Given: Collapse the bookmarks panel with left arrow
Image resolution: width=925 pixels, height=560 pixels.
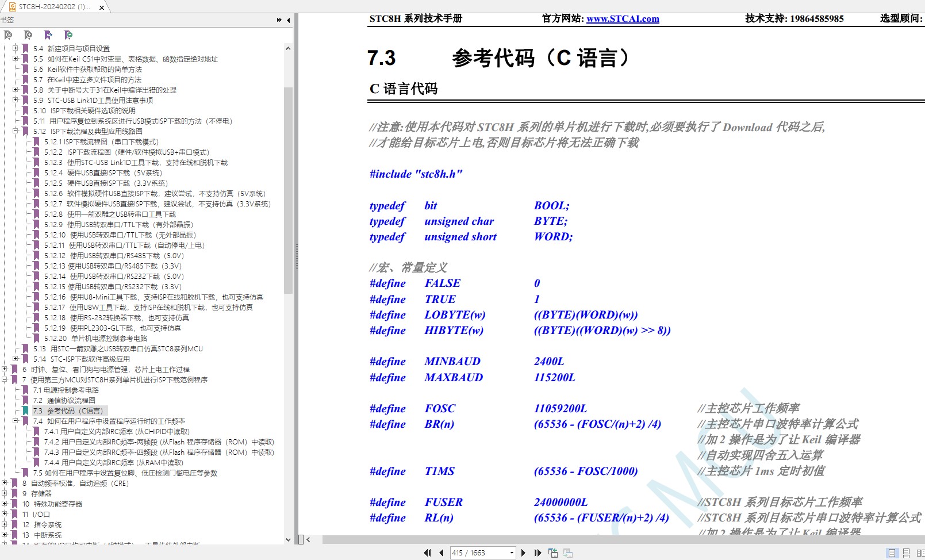Looking at the screenshot, I should tap(288, 20).
